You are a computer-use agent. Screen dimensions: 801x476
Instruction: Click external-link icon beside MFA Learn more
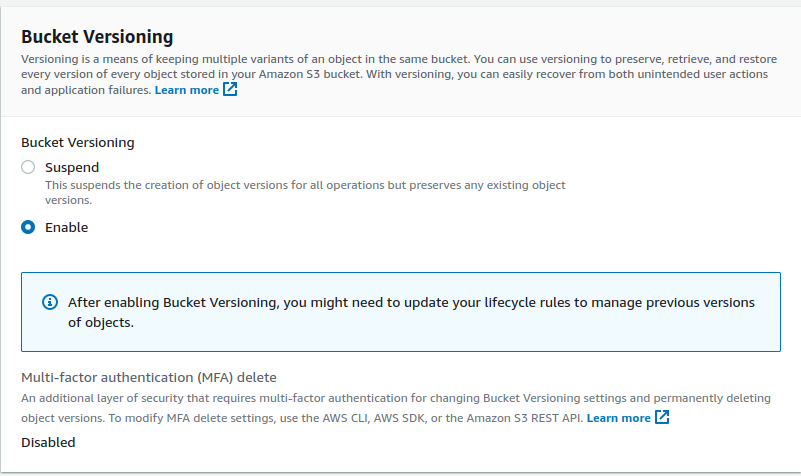662,417
